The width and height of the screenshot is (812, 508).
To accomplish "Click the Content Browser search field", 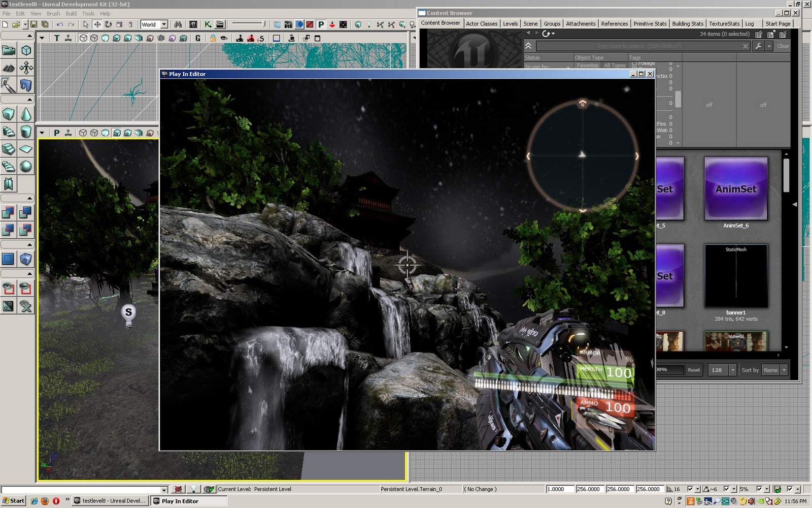I will [642, 46].
